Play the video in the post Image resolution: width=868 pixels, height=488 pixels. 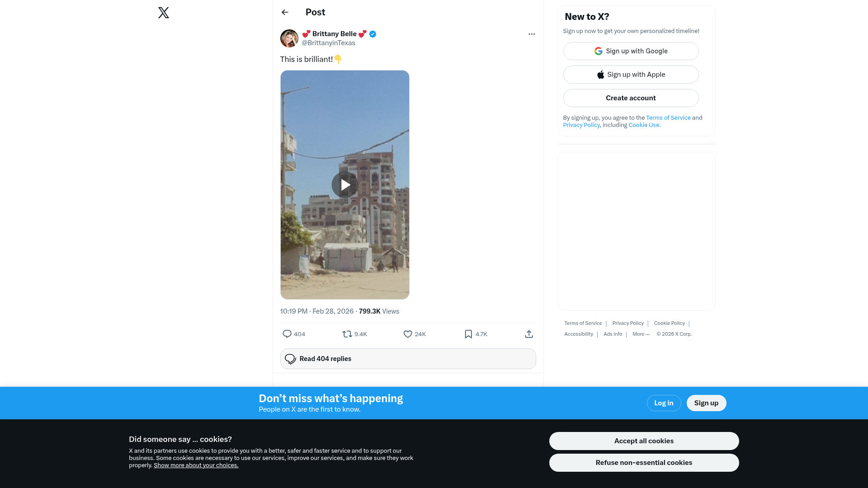(345, 185)
